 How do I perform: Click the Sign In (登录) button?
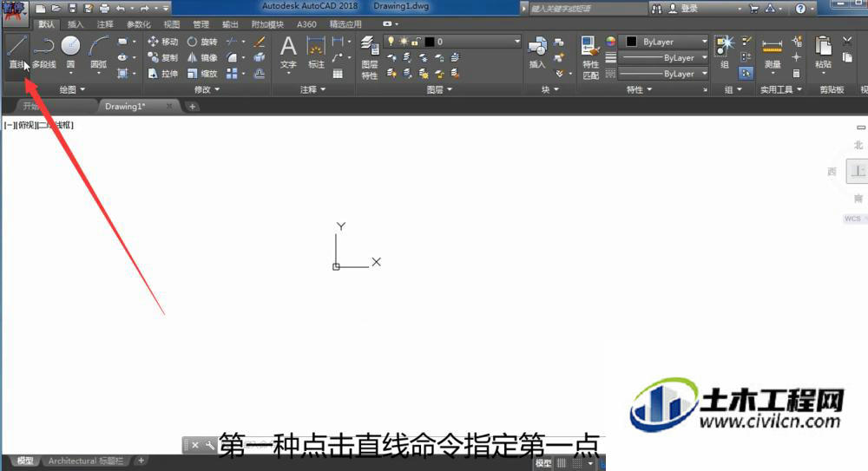684,9
